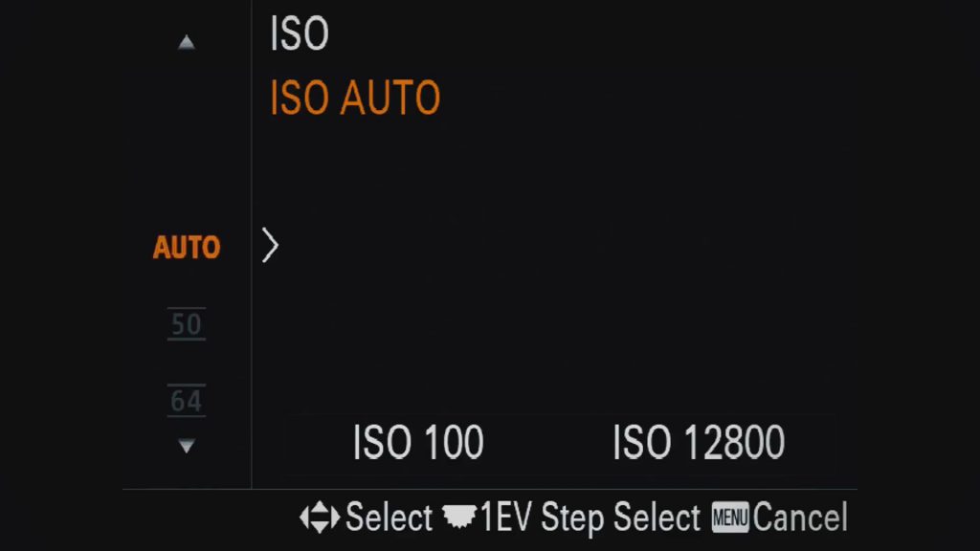Image resolution: width=980 pixels, height=551 pixels.
Task: Click the right arrowhead of the directional pad icon
Action: point(335,518)
